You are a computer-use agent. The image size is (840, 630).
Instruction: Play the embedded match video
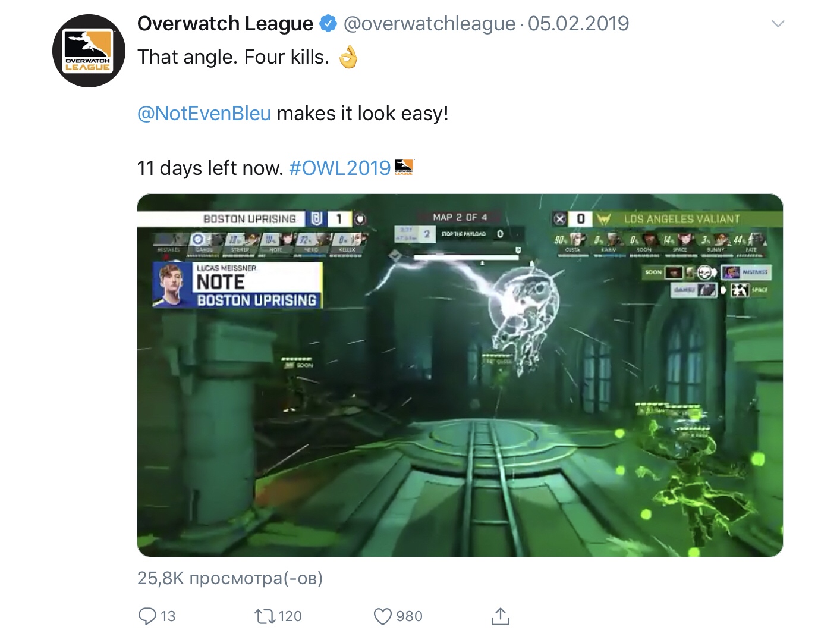click(x=460, y=375)
